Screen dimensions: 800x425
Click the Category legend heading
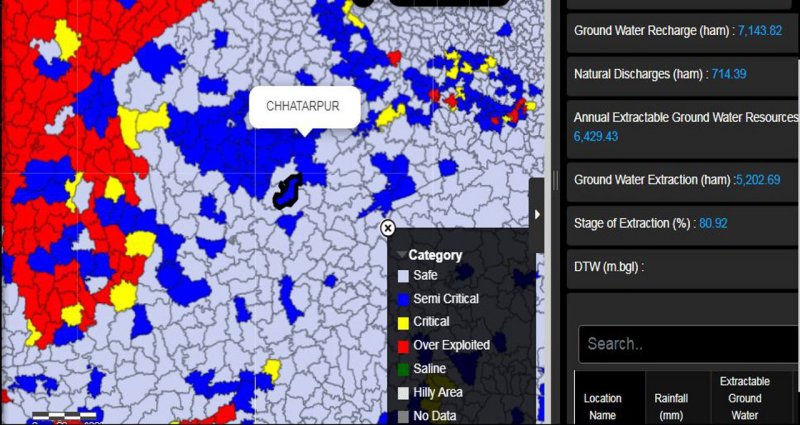point(435,255)
